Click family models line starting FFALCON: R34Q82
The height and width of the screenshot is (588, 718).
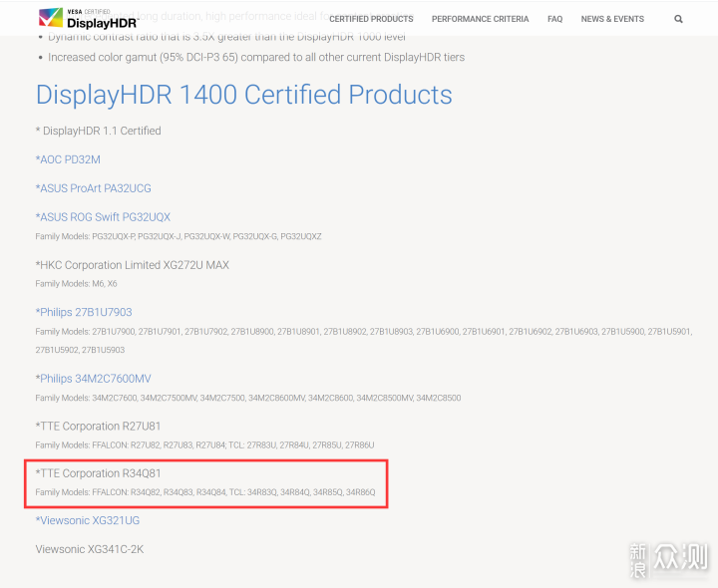pyautogui.click(x=205, y=492)
